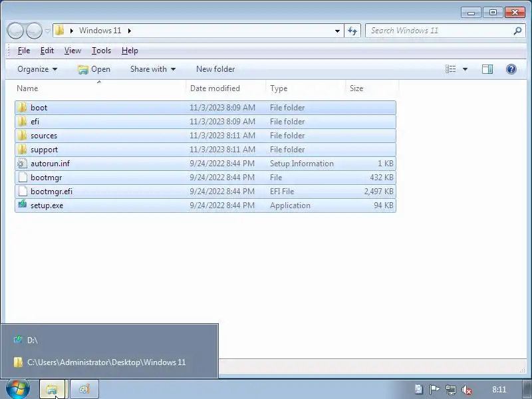Select the setup.exe file name

point(47,205)
